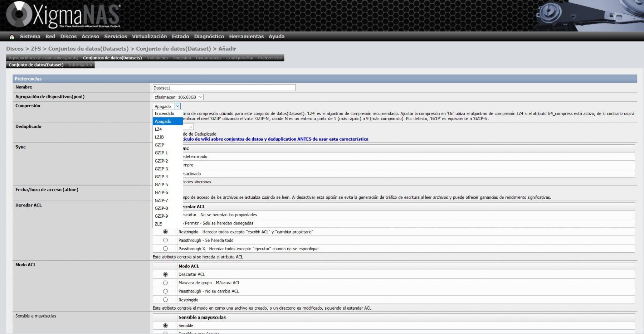Choose GZIP-4 compression option
Viewport: 644px width, 334px height.
pos(167,177)
